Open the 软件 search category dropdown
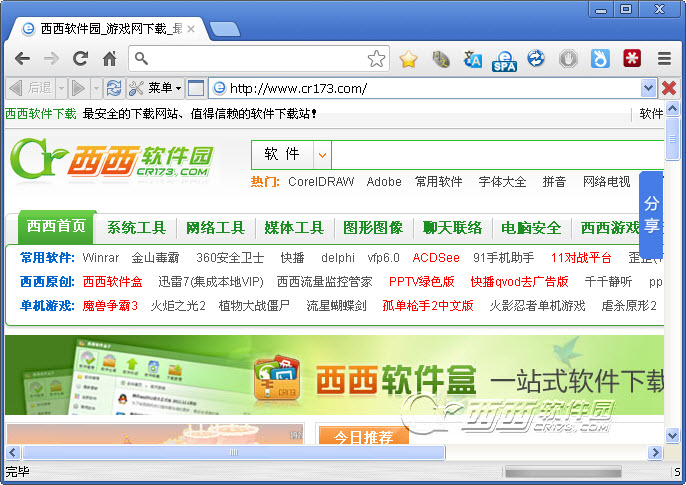686x485 pixels. (x=322, y=155)
